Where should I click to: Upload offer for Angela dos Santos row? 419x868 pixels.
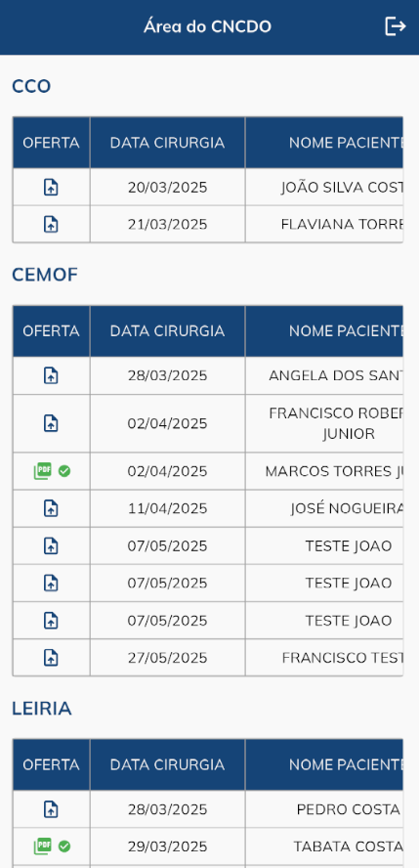pyautogui.click(x=51, y=375)
